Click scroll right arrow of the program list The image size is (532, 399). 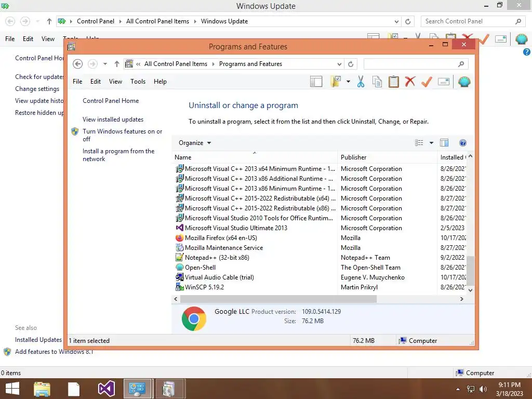pos(461,299)
